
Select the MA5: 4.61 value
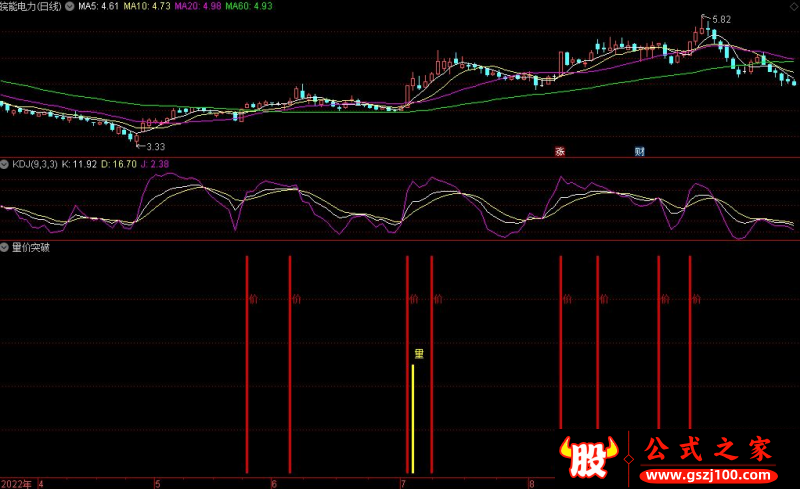click(98, 7)
